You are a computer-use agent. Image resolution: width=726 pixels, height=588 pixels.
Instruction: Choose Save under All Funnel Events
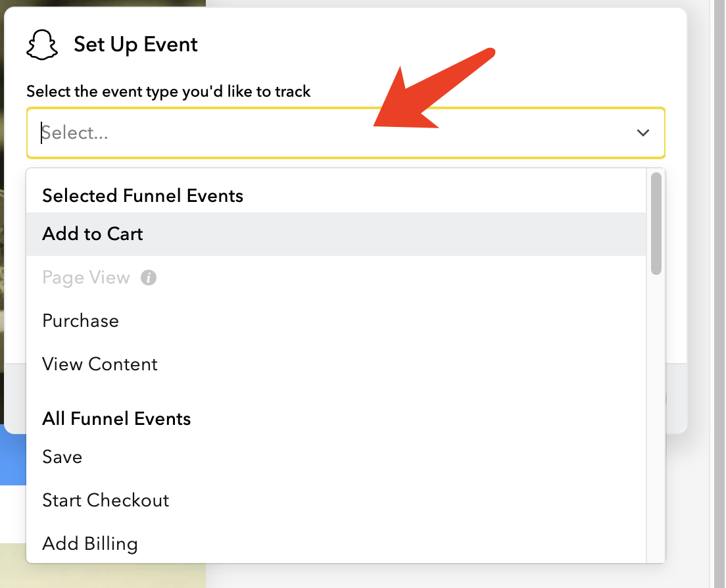click(62, 457)
